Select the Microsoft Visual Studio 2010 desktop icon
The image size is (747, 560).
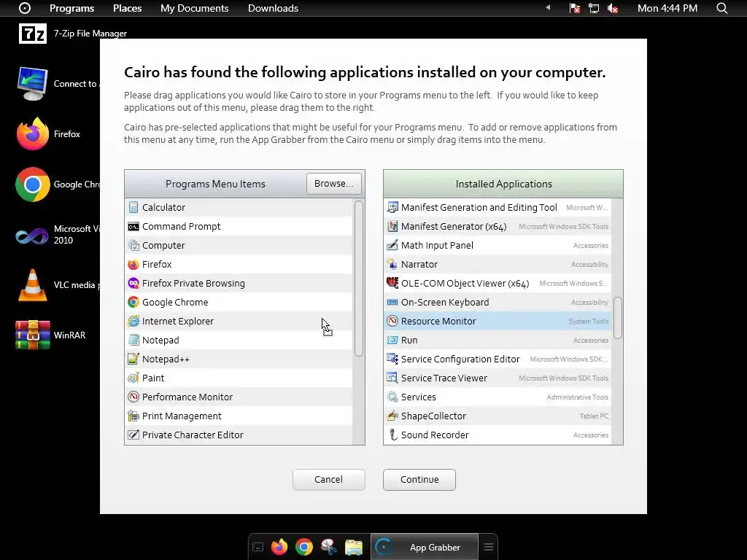pos(57,235)
